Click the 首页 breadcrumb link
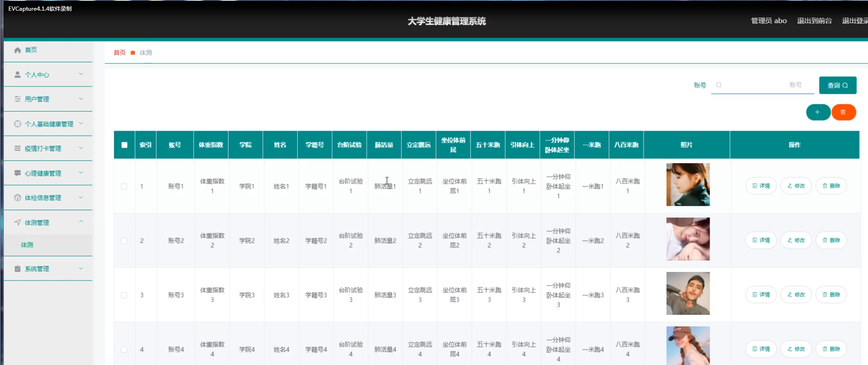This screenshot has height=365, width=868. (120, 53)
